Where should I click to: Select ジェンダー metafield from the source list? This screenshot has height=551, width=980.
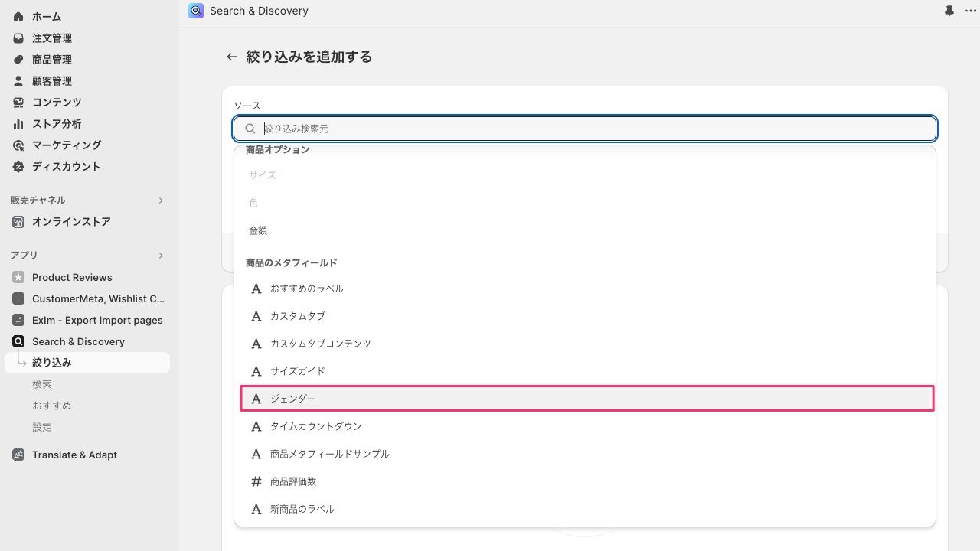pos(587,399)
